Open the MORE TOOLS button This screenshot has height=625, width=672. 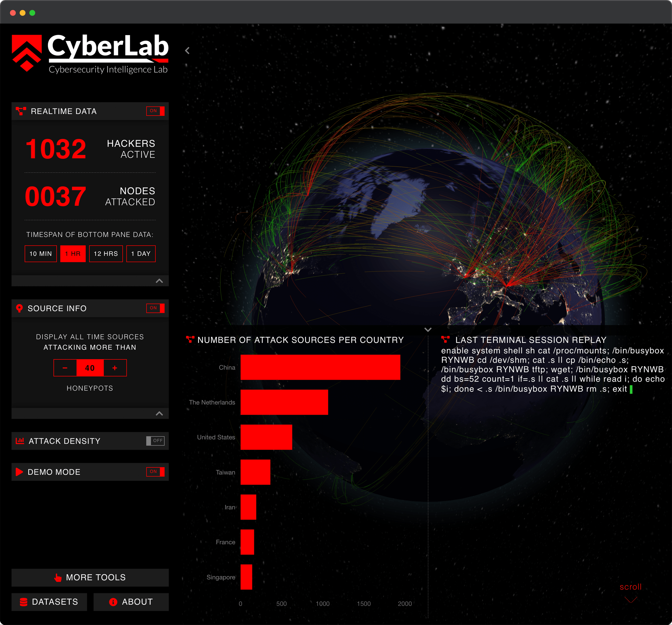[90, 578]
